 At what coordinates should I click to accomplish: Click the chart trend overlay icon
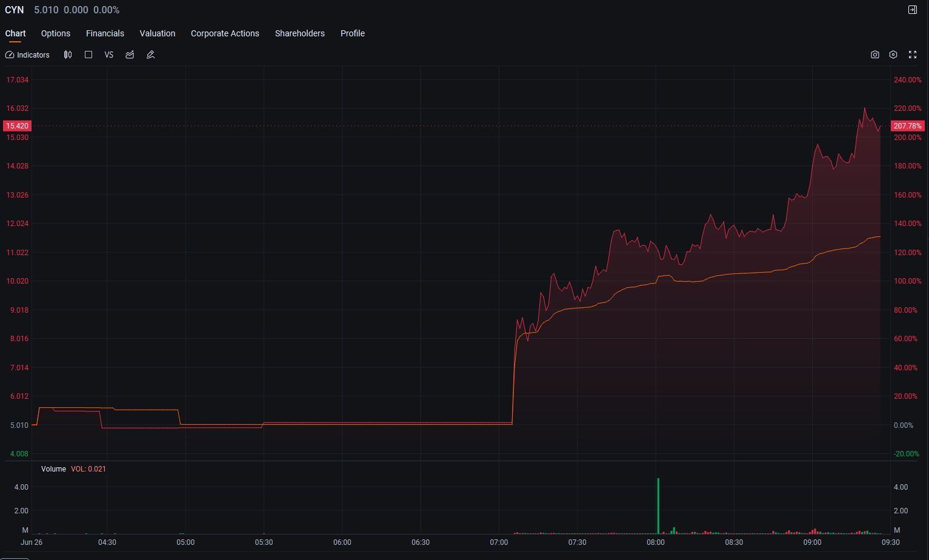pos(130,55)
